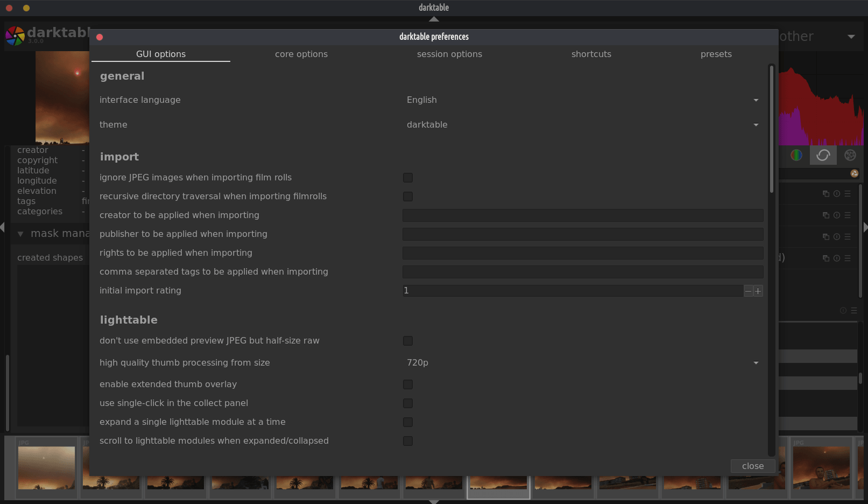Screen dimensions: 868x504
Task: Open presets menu icon in topmost module row
Action: click(x=848, y=194)
